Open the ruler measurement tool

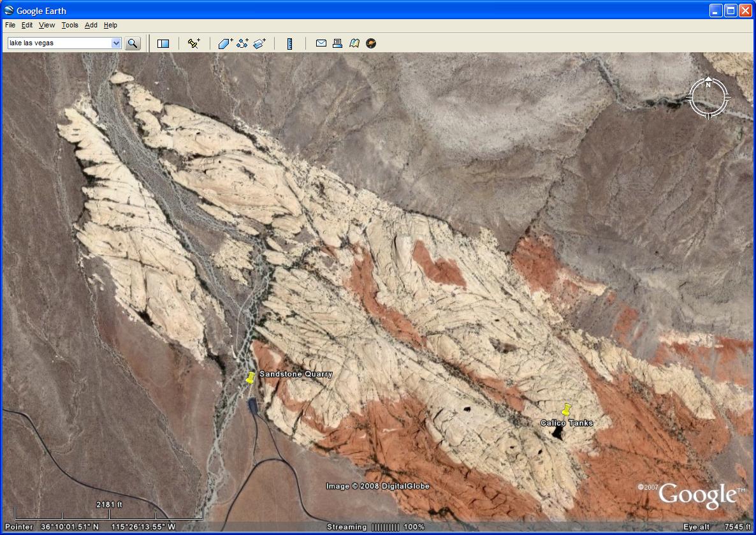pos(289,43)
